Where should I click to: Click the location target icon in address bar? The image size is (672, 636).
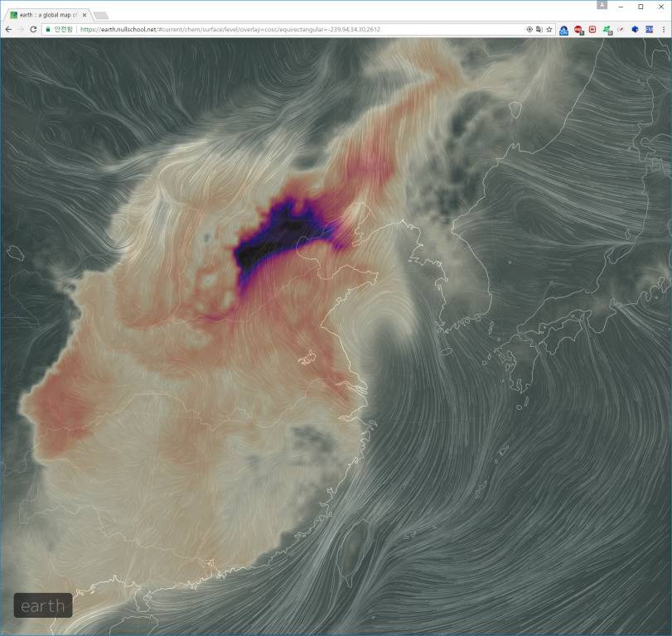[x=530, y=29]
